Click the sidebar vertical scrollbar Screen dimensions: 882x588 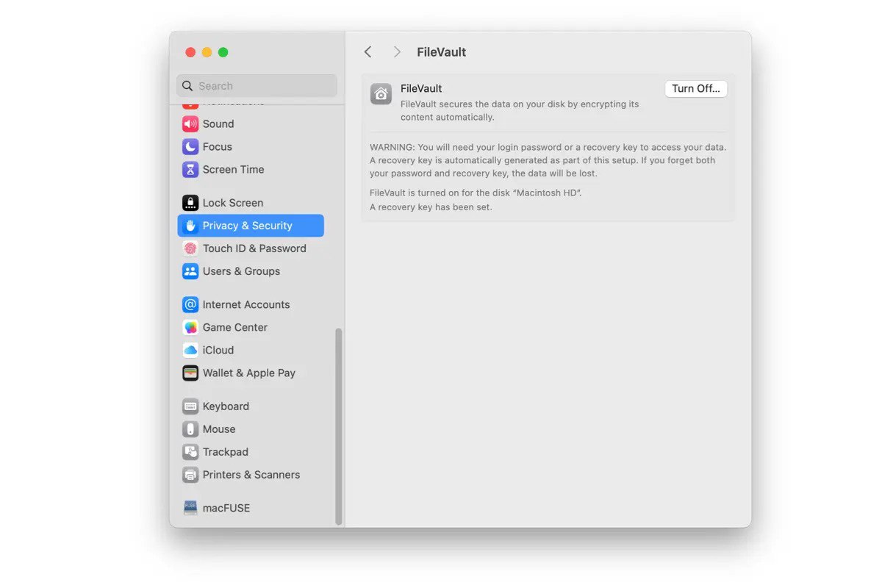[339, 426]
